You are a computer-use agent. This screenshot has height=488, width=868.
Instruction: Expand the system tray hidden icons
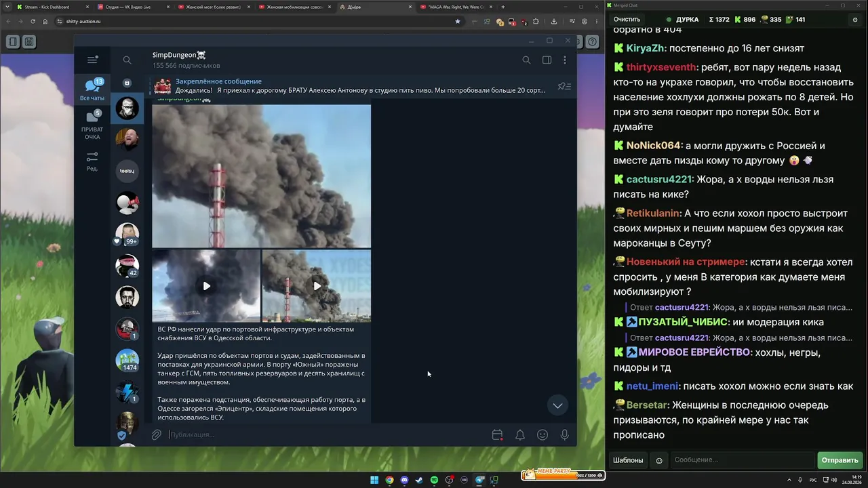pyautogui.click(x=789, y=481)
